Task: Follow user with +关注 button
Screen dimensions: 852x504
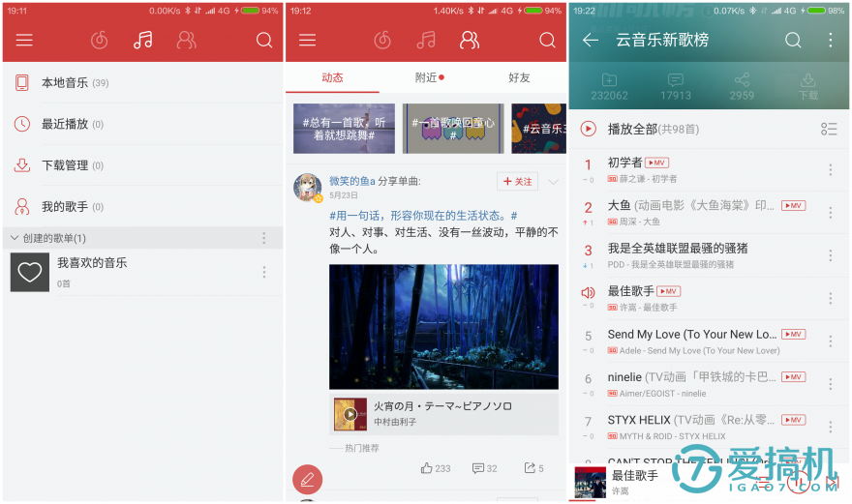Action: click(517, 182)
